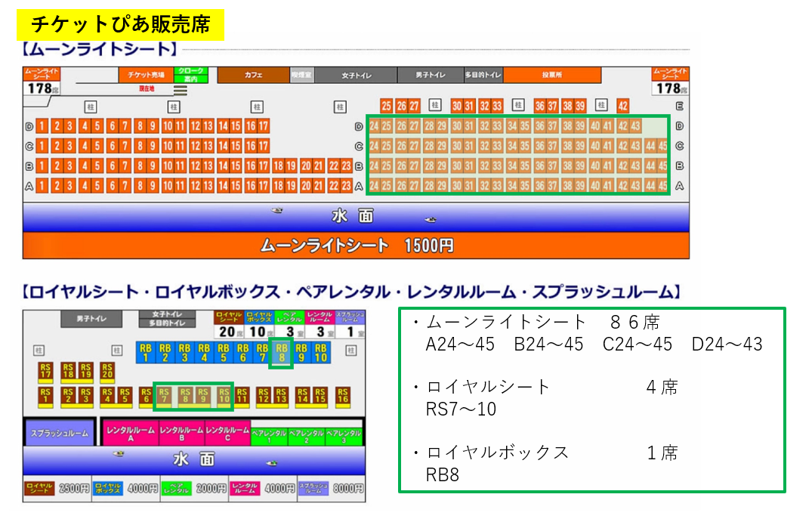
Task: Select Royal Seat RS16
Action: tap(342, 397)
